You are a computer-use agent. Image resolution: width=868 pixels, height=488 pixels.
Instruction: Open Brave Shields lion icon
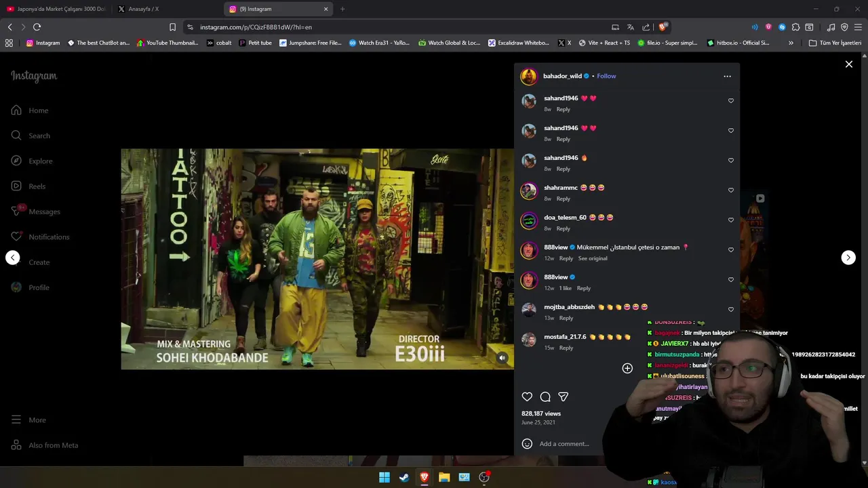pos(663,27)
